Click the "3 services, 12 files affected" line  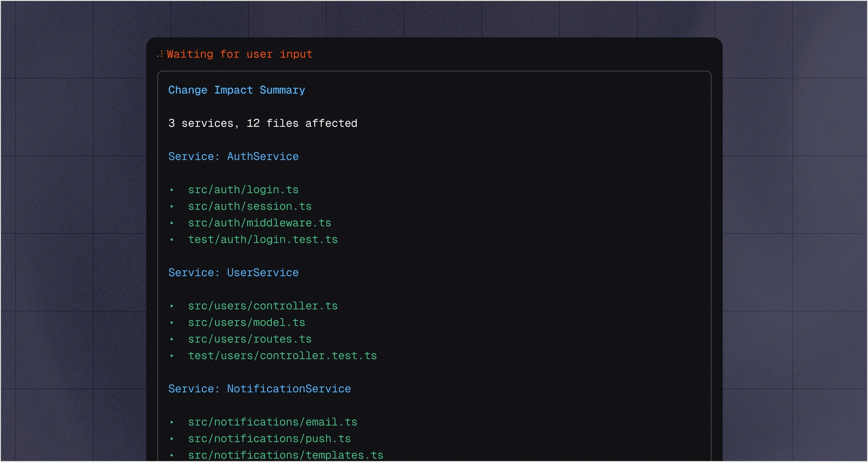tap(263, 123)
